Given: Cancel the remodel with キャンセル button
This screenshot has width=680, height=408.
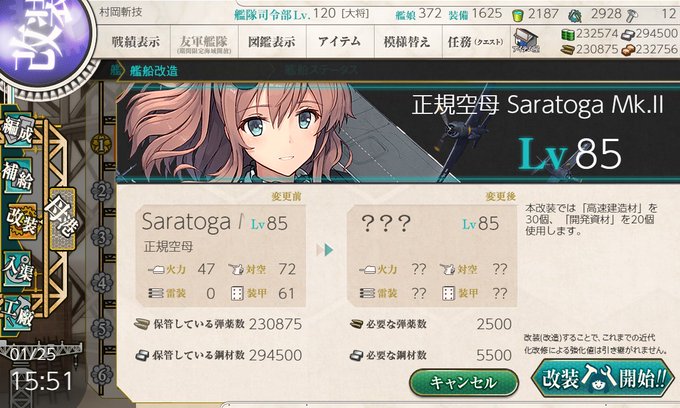Looking at the screenshot, I should [464, 382].
